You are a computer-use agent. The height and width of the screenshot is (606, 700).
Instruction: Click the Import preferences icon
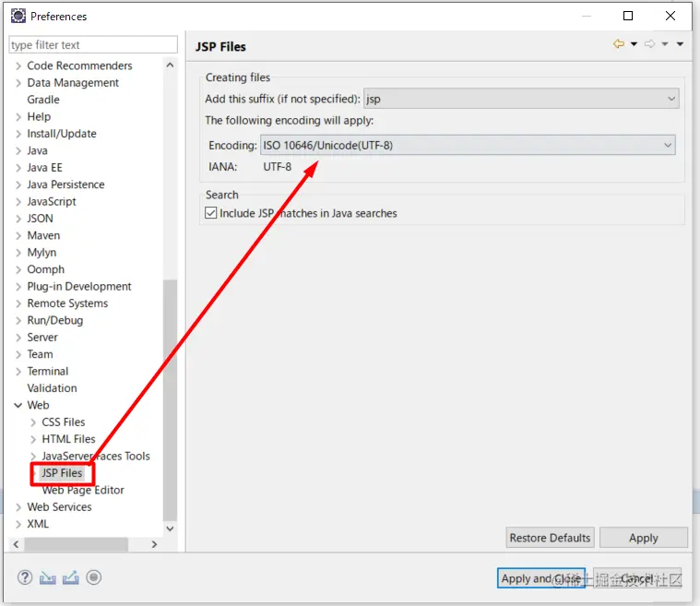[48, 577]
